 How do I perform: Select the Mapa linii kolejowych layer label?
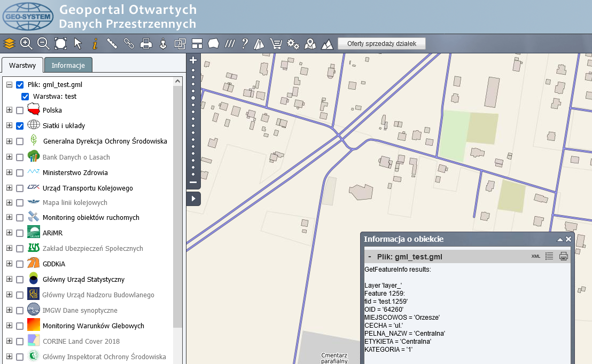[75, 203]
